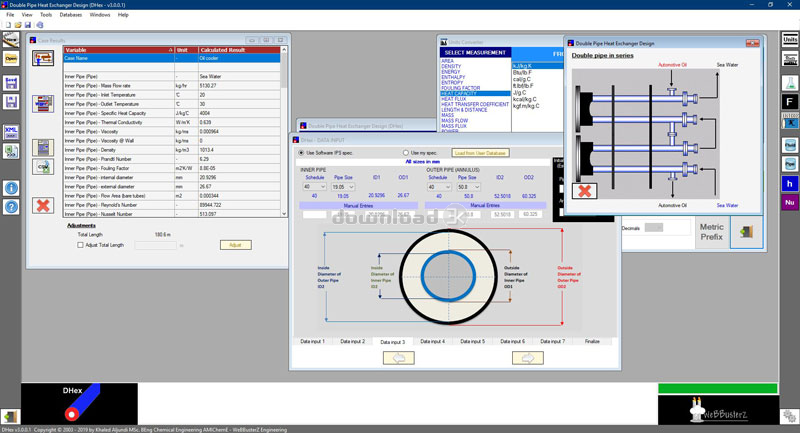
Task: Open the Windows menu
Action: [x=99, y=15]
